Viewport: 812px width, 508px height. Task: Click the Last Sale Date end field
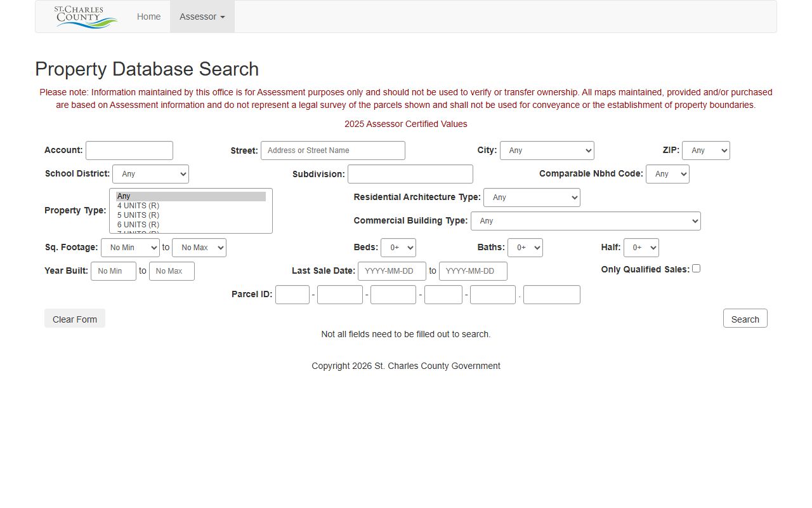(x=473, y=271)
